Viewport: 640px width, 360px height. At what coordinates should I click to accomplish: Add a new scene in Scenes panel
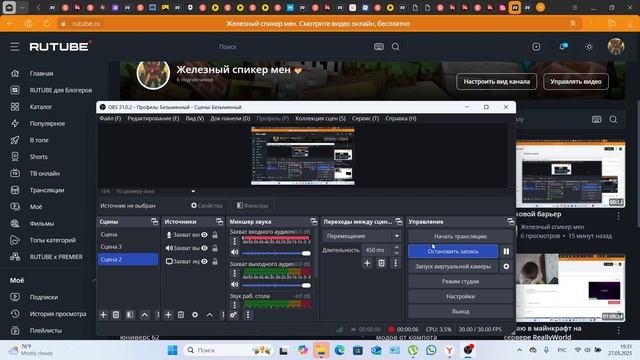click(x=103, y=315)
